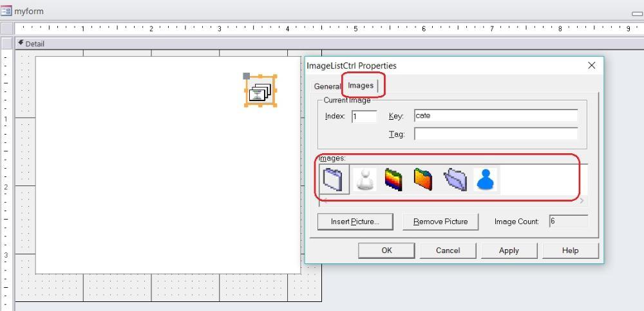Open the Images tab
This screenshot has height=311, width=644.
click(x=361, y=86)
